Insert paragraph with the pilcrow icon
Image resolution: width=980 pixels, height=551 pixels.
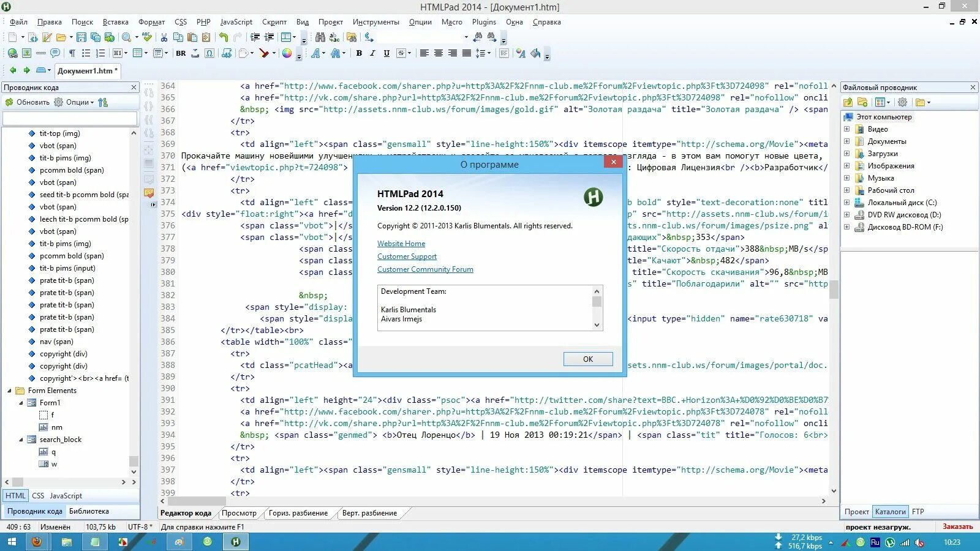point(72,53)
